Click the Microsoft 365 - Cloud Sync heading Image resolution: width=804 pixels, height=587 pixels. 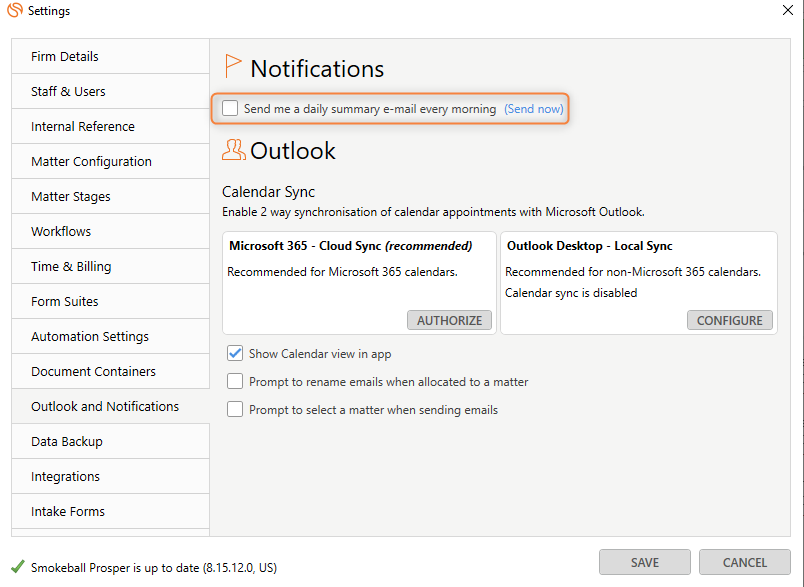[x=350, y=246]
